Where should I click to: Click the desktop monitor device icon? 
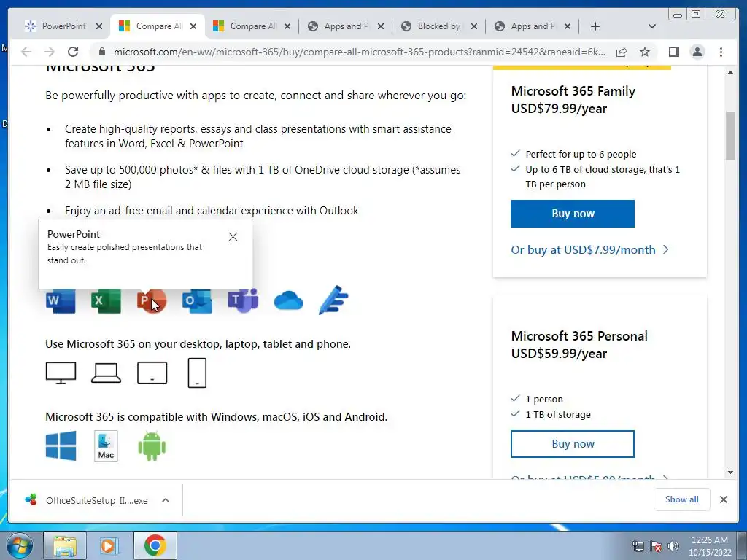(61, 373)
